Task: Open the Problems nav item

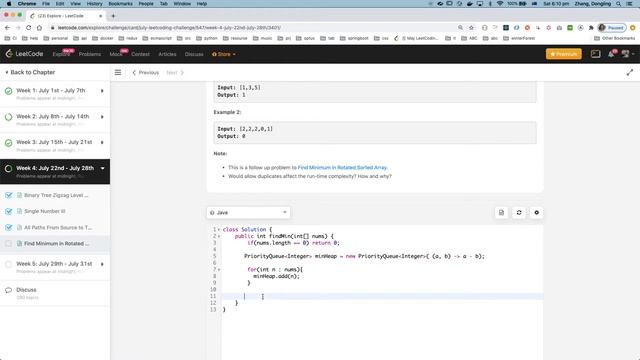Action: click(90, 54)
